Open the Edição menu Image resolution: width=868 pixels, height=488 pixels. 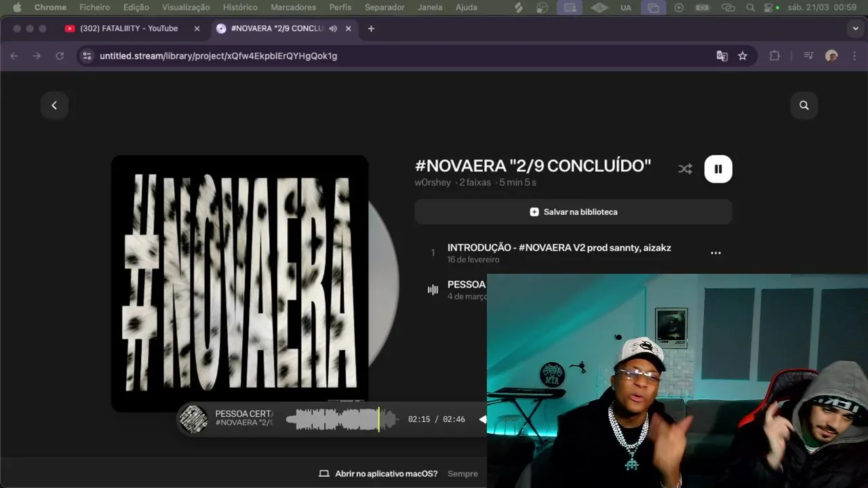(136, 7)
